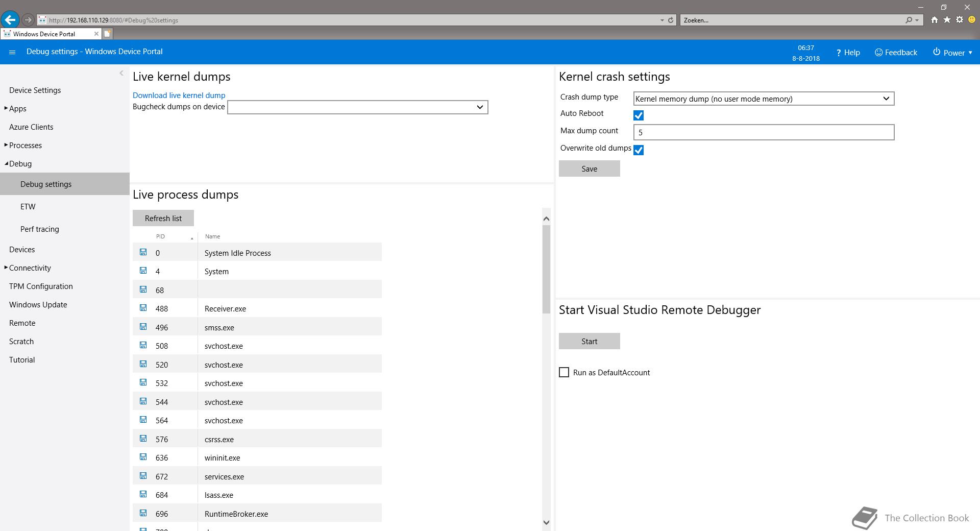Collapse the sidebar with chevron arrow
The width and height of the screenshot is (980, 531).
coord(121,73)
